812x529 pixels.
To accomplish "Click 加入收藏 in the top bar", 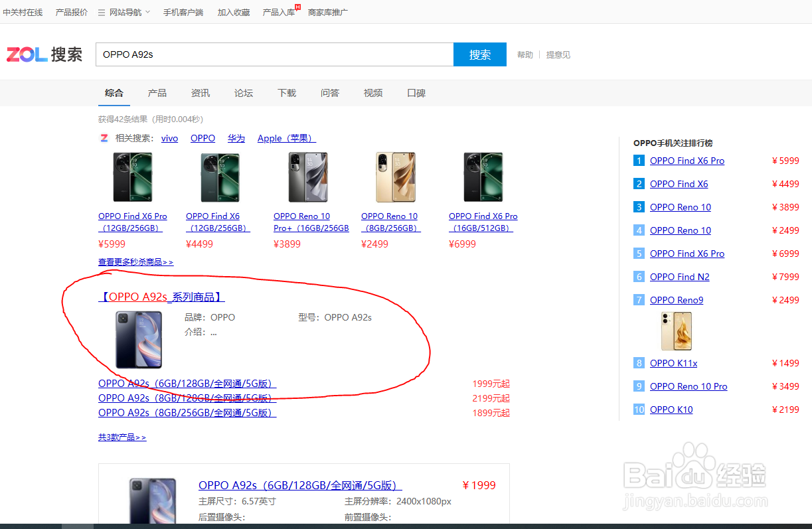I will (234, 13).
